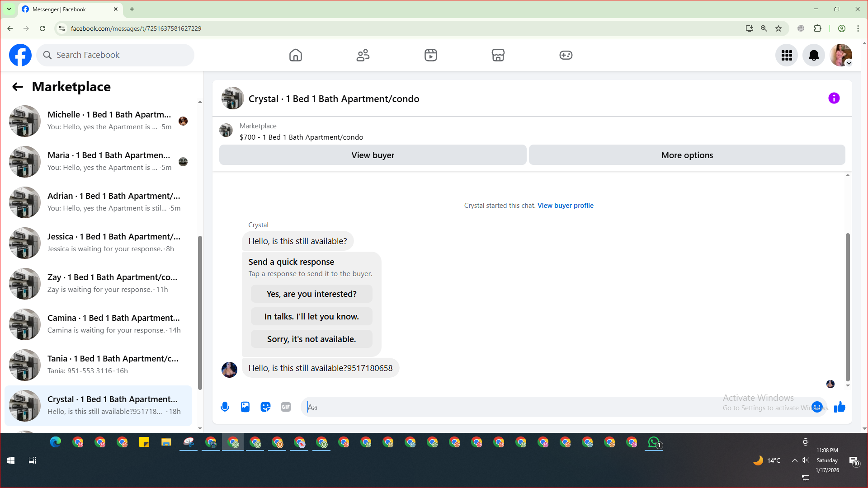Image resolution: width=868 pixels, height=488 pixels.
Task: Open Facebook notifications bell
Action: click(813, 55)
